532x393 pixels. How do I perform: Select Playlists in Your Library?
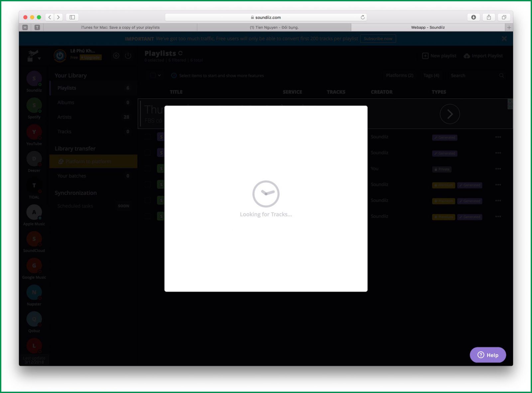(x=93, y=88)
